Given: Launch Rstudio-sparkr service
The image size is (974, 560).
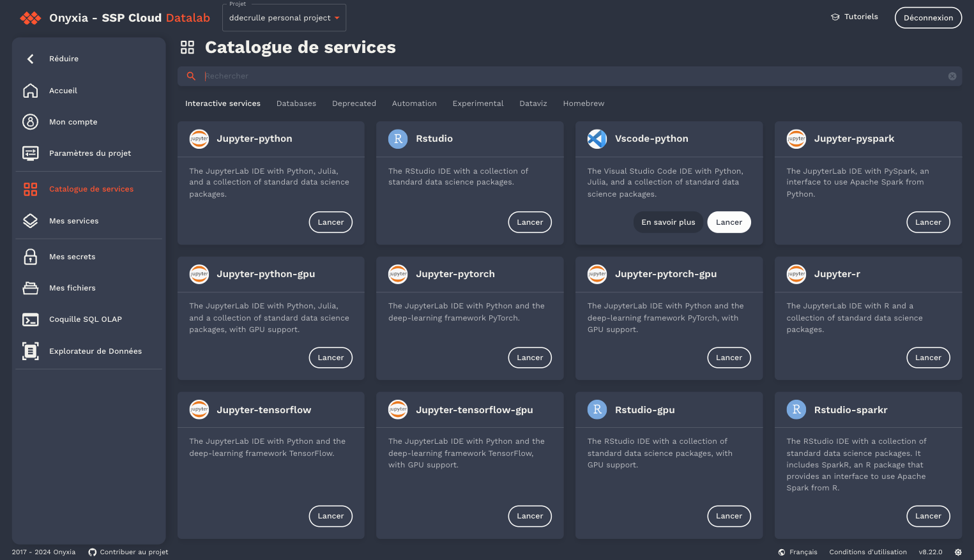Looking at the screenshot, I should tap(928, 516).
